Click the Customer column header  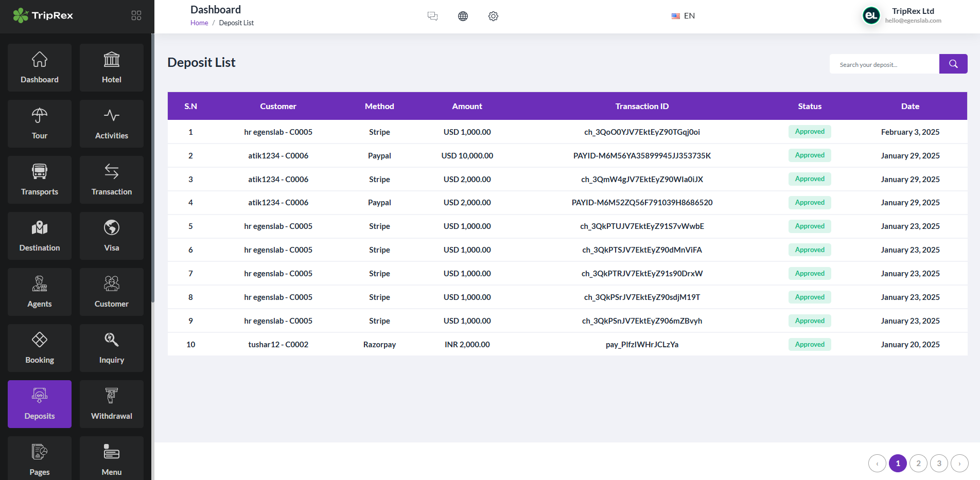[278, 106]
